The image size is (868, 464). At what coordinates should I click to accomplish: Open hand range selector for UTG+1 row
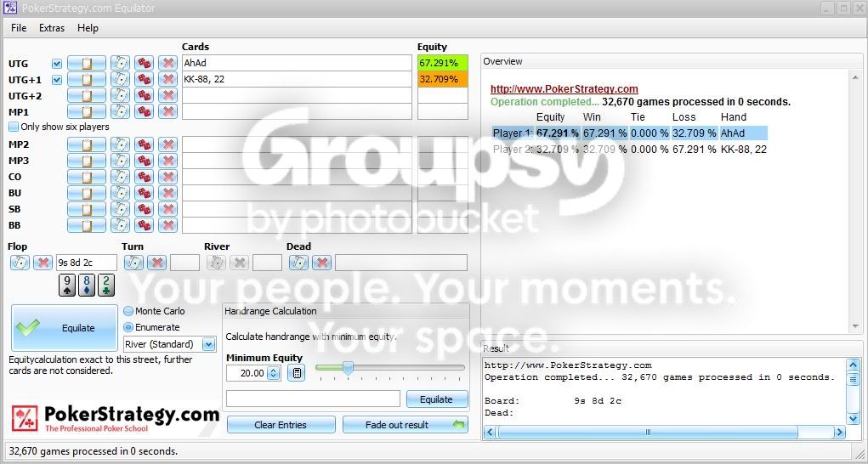pyautogui.click(x=87, y=80)
